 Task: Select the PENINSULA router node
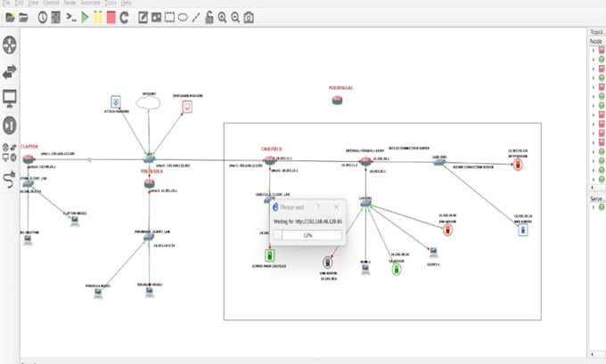pyautogui.click(x=149, y=183)
